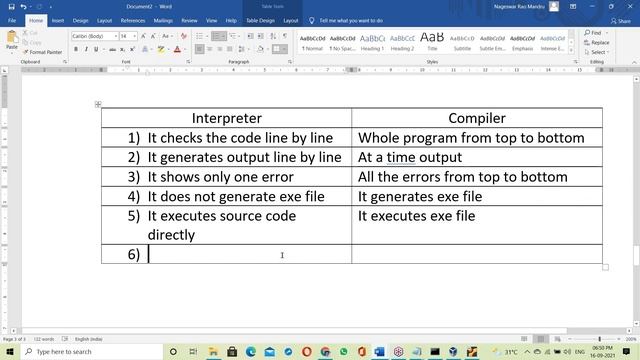Open File Explorer from the taskbar
This screenshot has width=640, height=360.
pyautogui.click(x=213, y=351)
